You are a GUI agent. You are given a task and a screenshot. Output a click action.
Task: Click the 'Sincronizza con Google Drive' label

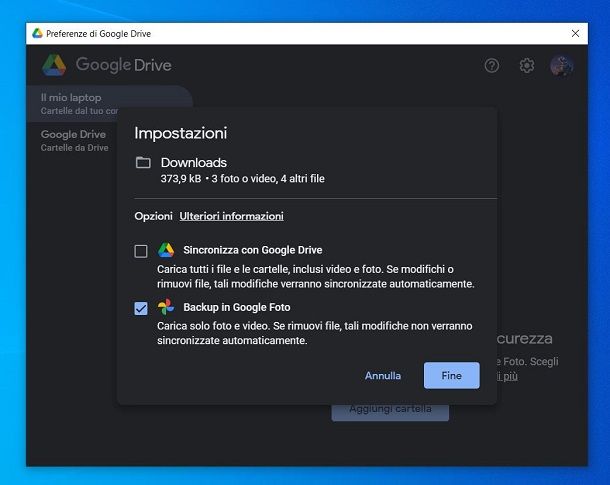(x=253, y=250)
